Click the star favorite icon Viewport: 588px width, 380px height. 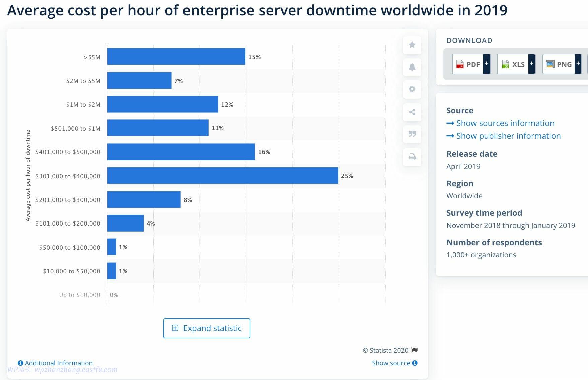(x=412, y=45)
